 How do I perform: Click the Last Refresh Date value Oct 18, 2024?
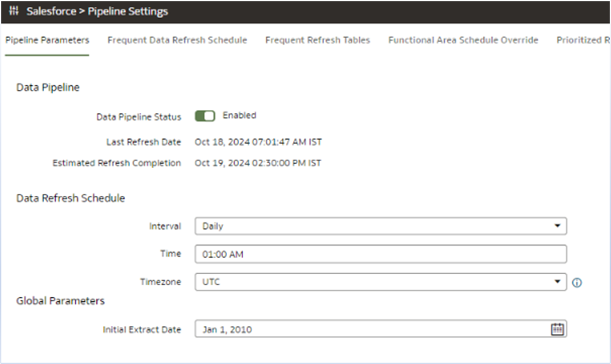click(259, 142)
